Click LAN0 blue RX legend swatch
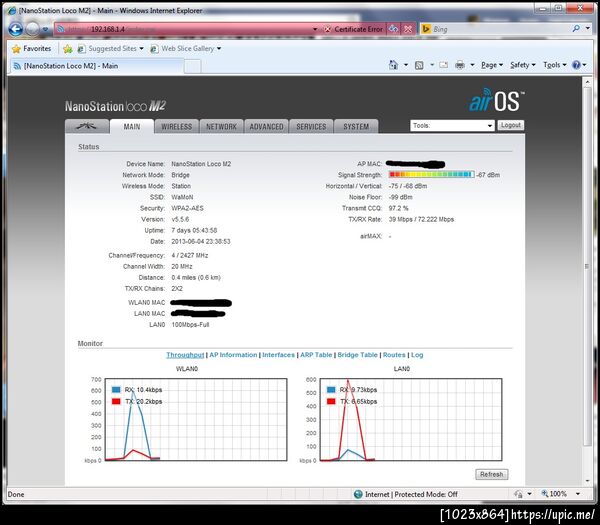Screen dimensions: 600x525 [x=331, y=390]
